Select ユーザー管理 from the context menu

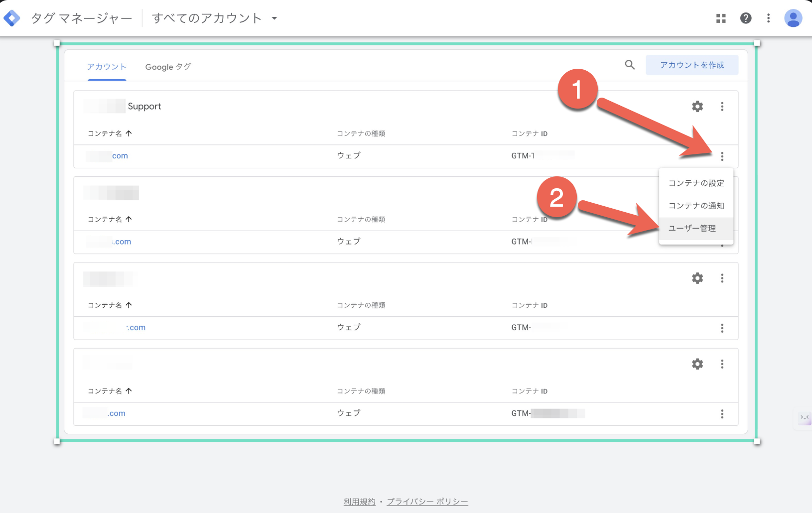tap(692, 228)
